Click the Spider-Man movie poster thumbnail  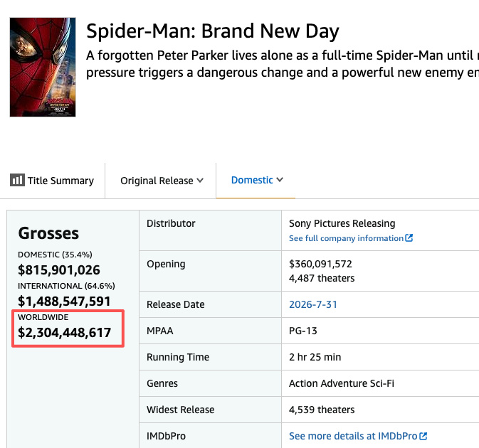tap(43, 67)
